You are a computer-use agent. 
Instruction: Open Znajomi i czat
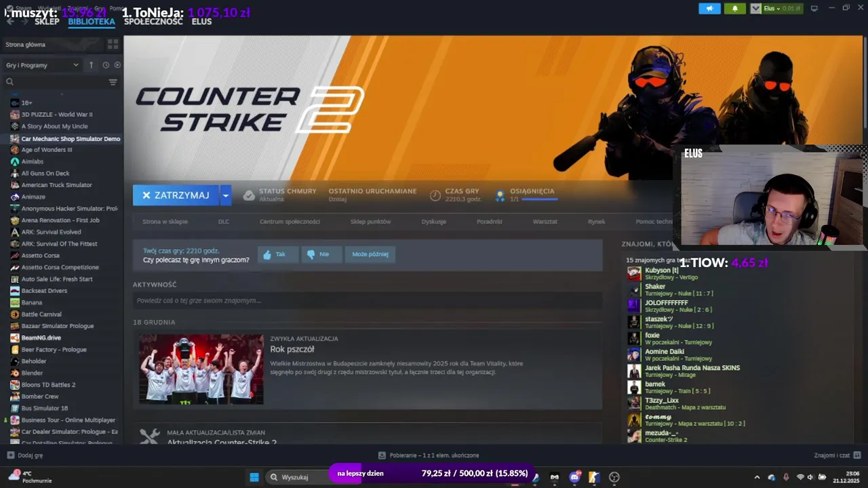click(837, 455)
